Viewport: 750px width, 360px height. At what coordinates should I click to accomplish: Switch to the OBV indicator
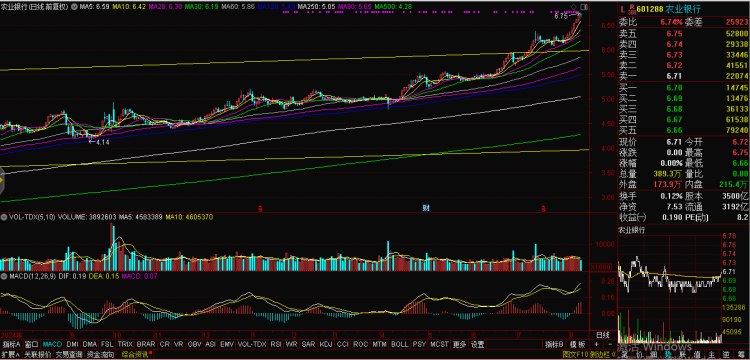coord(195,344)
